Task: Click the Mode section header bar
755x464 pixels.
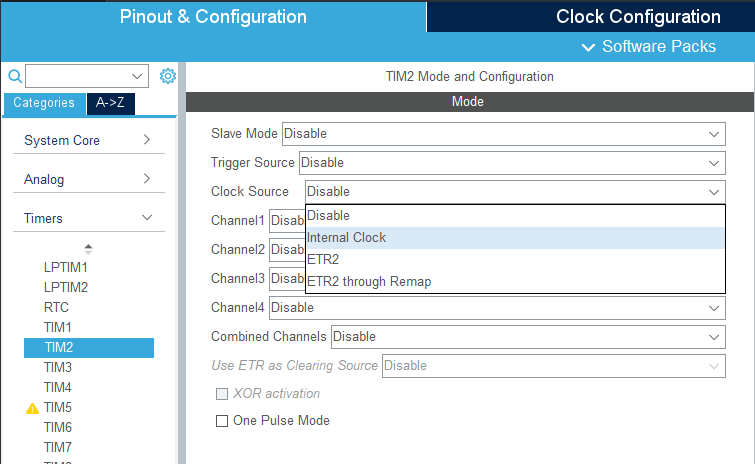Action: (469, 102)
